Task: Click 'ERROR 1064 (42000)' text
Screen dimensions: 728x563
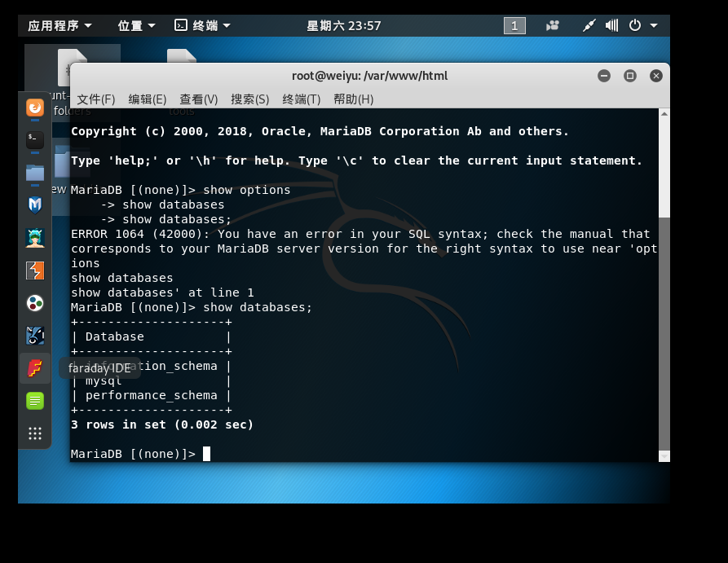Action: pyautogui.click(x=137, y=234)
